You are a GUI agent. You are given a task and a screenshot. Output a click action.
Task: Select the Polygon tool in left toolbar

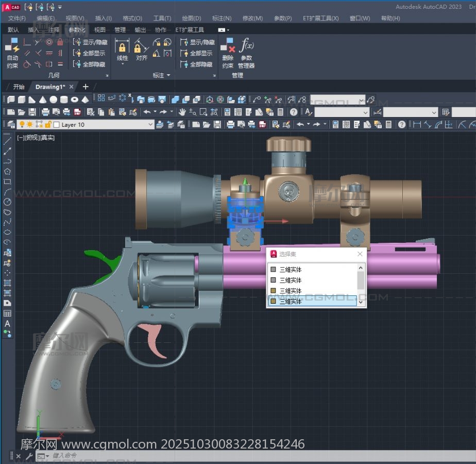click(x=7, y=172)
